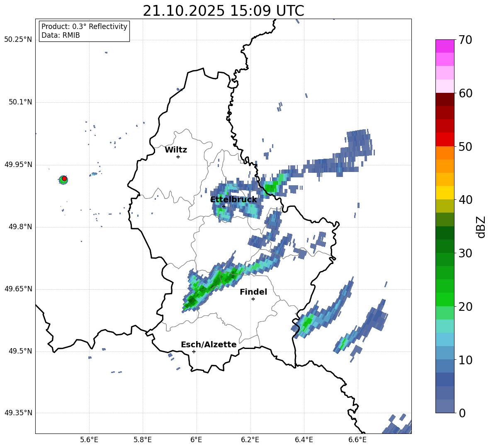491x448 pixels.
Task: Click the colorbar tick value 30
Action: (465, 253)
